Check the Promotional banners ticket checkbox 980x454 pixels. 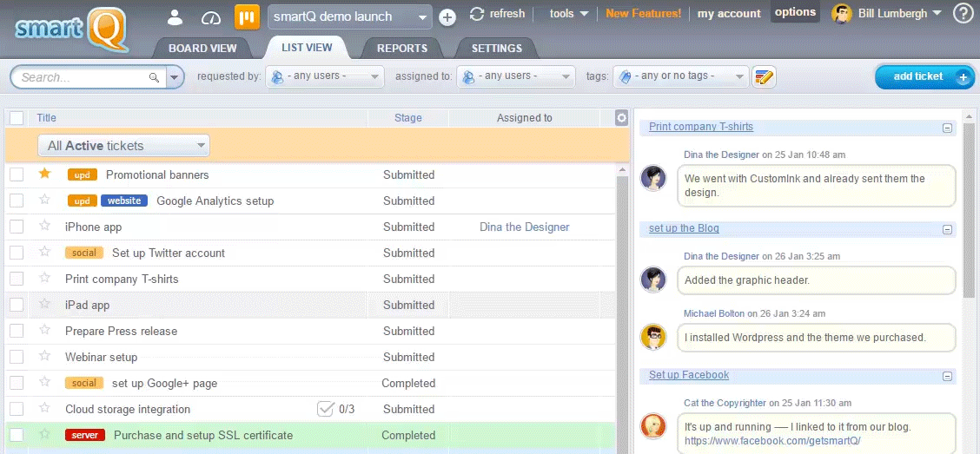17,174
